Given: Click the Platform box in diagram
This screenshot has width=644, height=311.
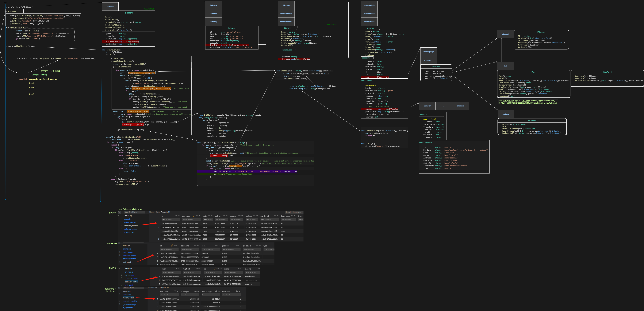Looking at the screenshot, I should click(x=110, y=6).
